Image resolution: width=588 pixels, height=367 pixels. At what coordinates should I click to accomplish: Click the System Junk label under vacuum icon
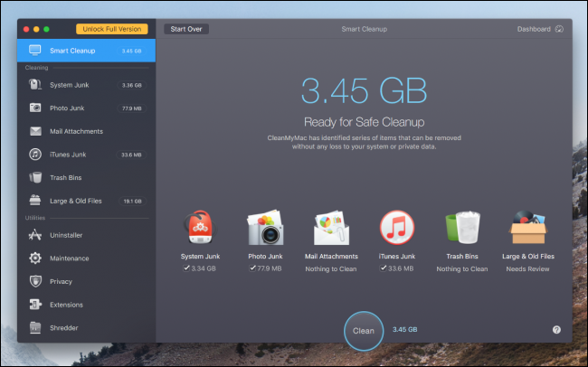[200, 257]
